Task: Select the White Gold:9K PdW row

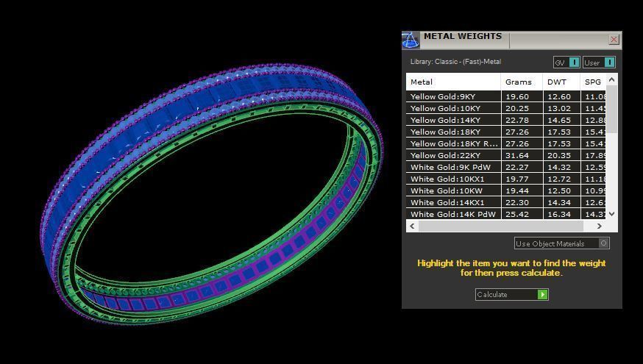Action: coord(506,167)
